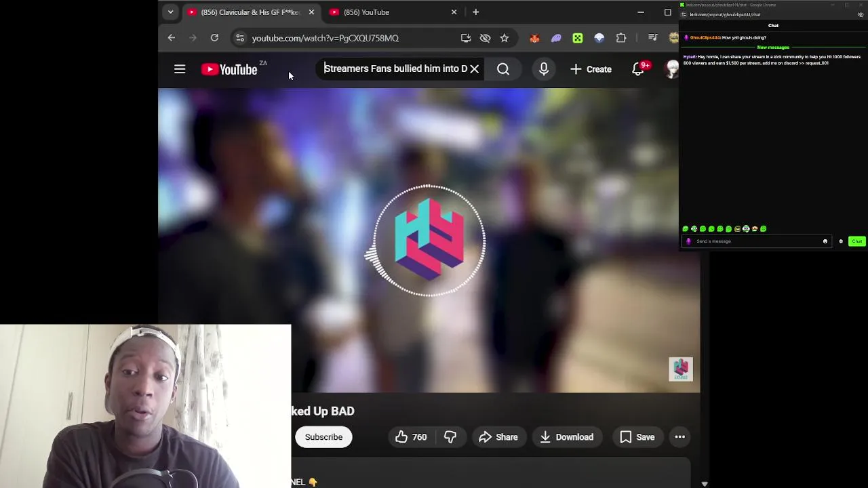This screenshot has height=488, width=868.
Task: Open Kick chat settings gear
Action: click(841, 241)
